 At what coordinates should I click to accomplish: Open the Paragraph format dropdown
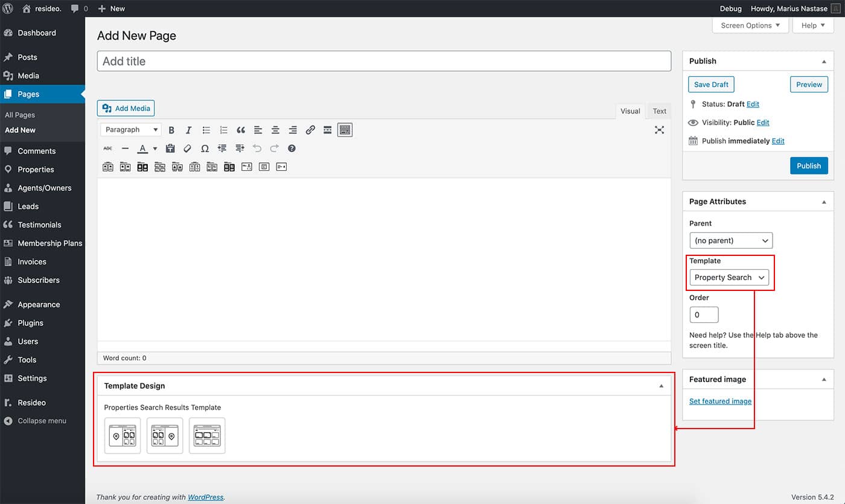[x=130, y=130]
